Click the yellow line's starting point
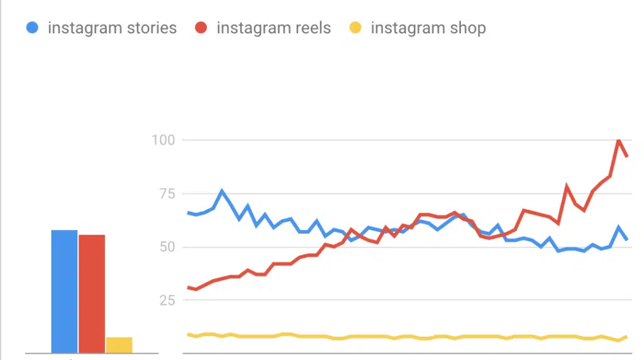This screenshot has width=644, height=360. coord(189,335)
